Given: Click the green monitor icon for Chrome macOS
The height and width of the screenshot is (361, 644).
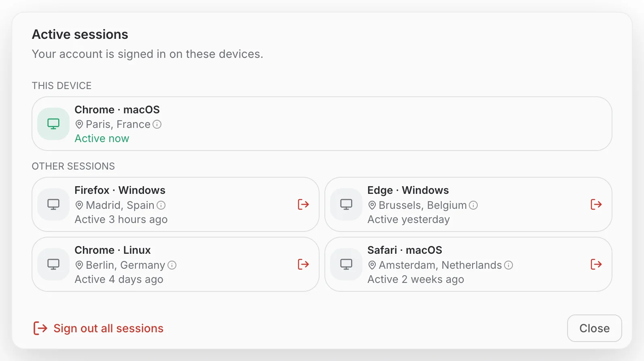Looking at the screenshot, I should pos(53,124).
